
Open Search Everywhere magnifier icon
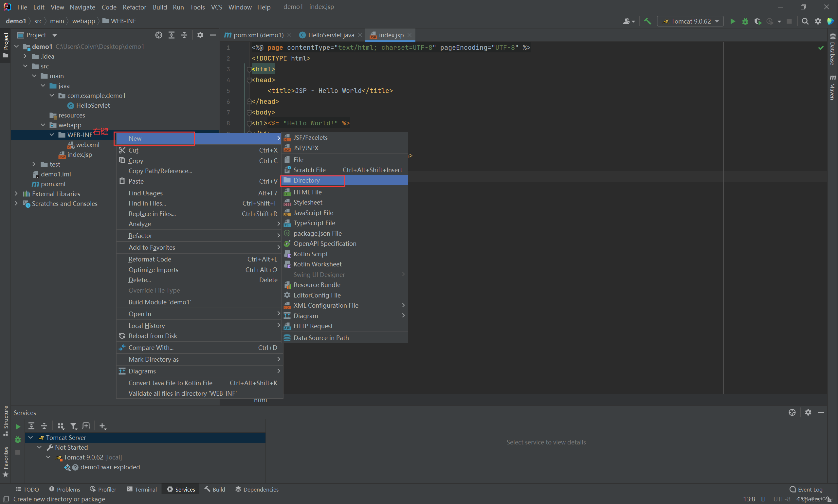click(x=805, y=21)
